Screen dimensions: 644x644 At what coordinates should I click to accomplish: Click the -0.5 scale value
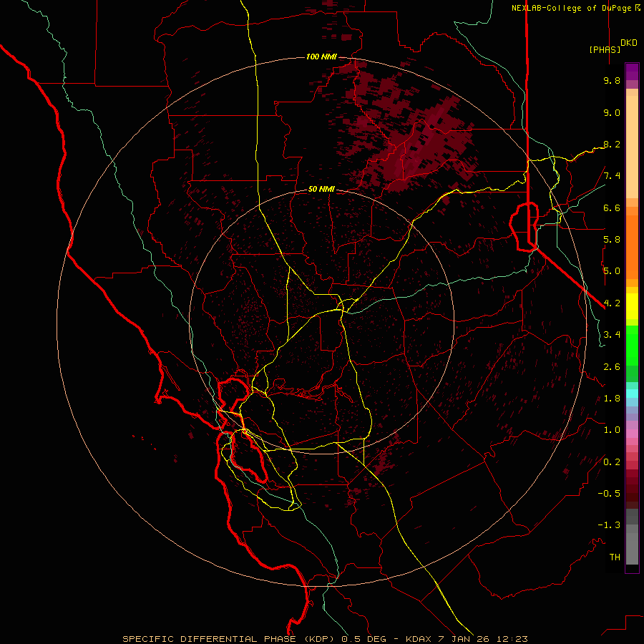609,494
